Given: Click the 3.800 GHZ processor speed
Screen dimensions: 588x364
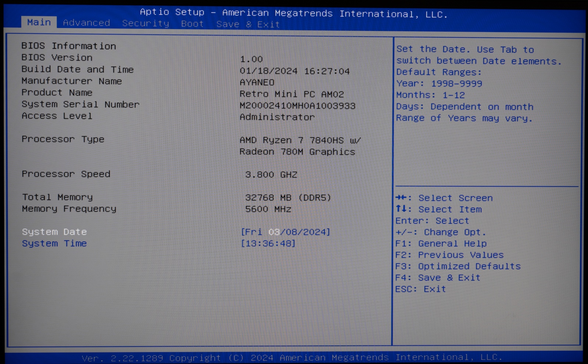Looking at the screenshot, I should point(271,174).
